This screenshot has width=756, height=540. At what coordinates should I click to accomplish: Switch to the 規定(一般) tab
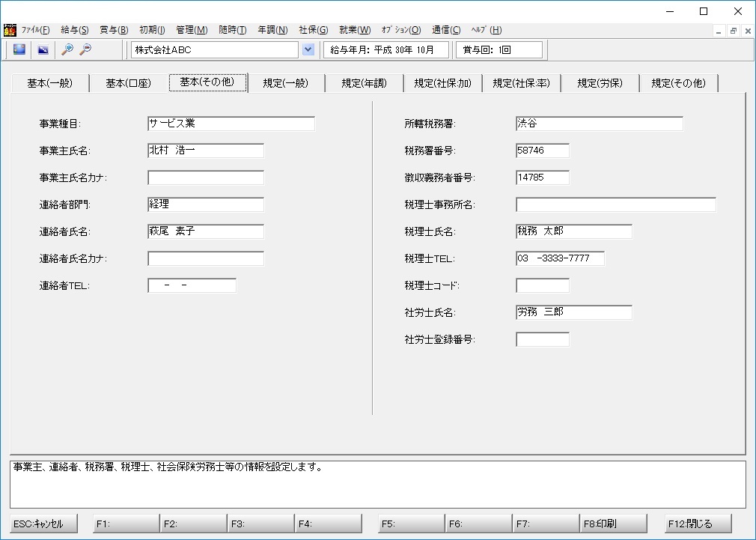click(x=285, y=83)
